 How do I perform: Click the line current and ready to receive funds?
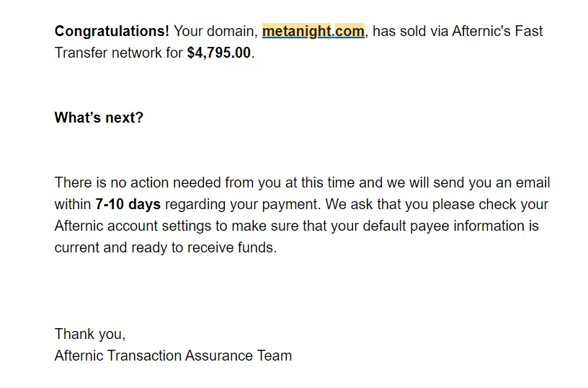pos(166,247)
